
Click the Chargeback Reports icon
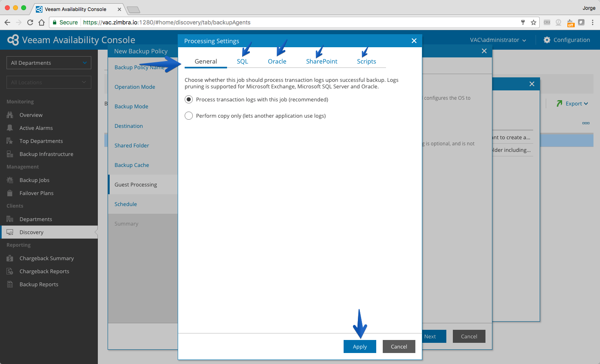[10, 271]
